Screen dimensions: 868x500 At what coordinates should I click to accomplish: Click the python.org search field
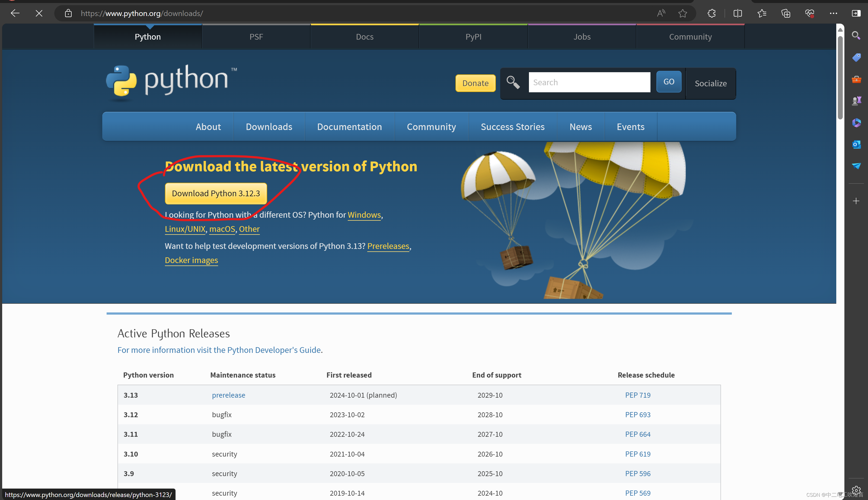tap(589, 83)
